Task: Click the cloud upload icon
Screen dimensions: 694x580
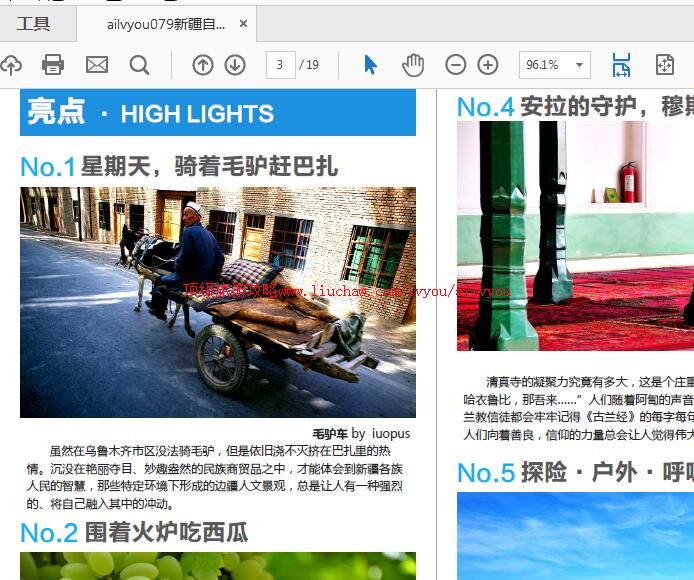Action: click(10, 65)
